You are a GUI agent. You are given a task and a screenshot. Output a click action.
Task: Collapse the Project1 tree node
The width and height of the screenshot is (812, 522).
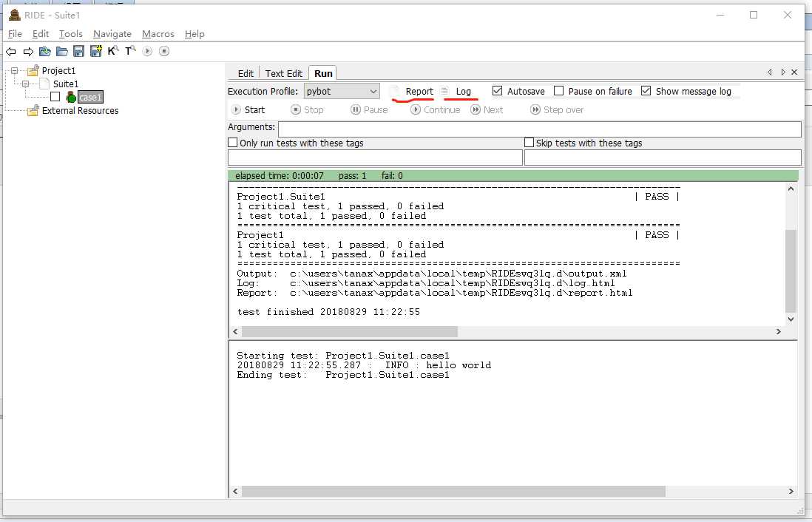(x=15, y=70)
